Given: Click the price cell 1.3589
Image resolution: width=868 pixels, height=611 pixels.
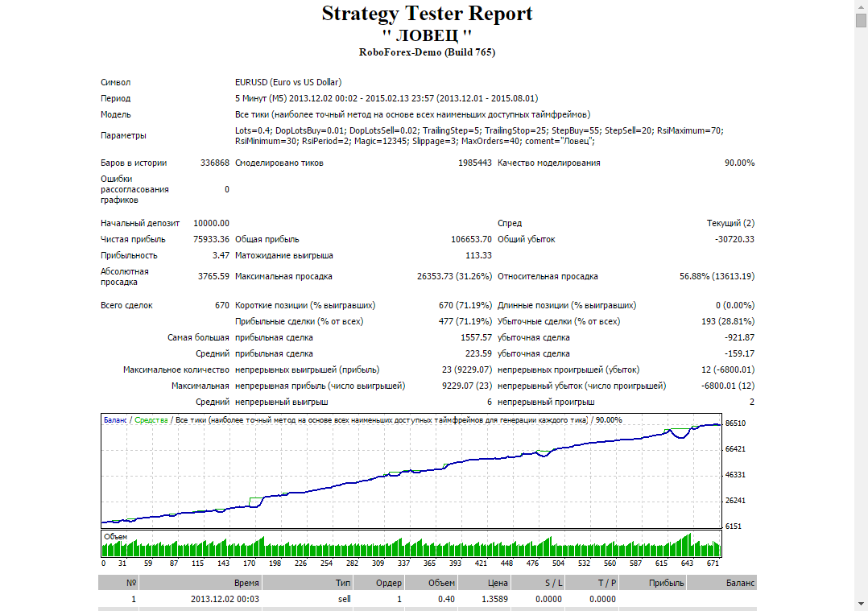Looking at the screenshot, I should 494,599.
